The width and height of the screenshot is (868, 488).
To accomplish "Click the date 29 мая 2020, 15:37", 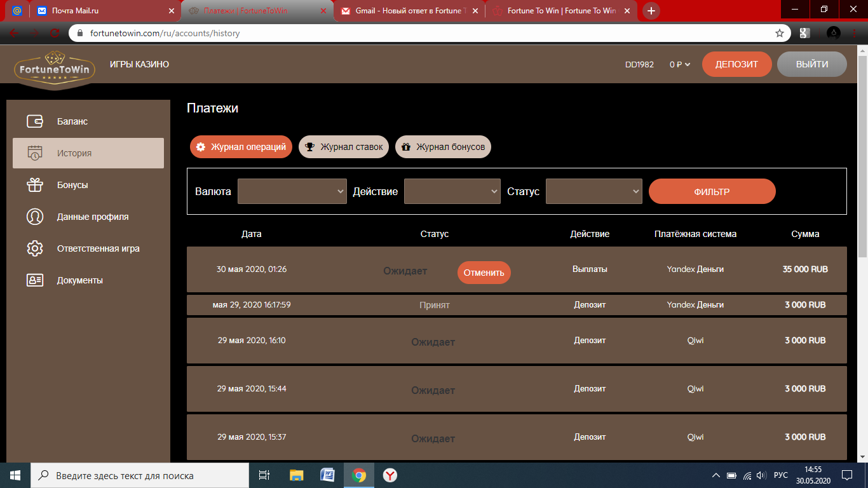I will [252, 437].
